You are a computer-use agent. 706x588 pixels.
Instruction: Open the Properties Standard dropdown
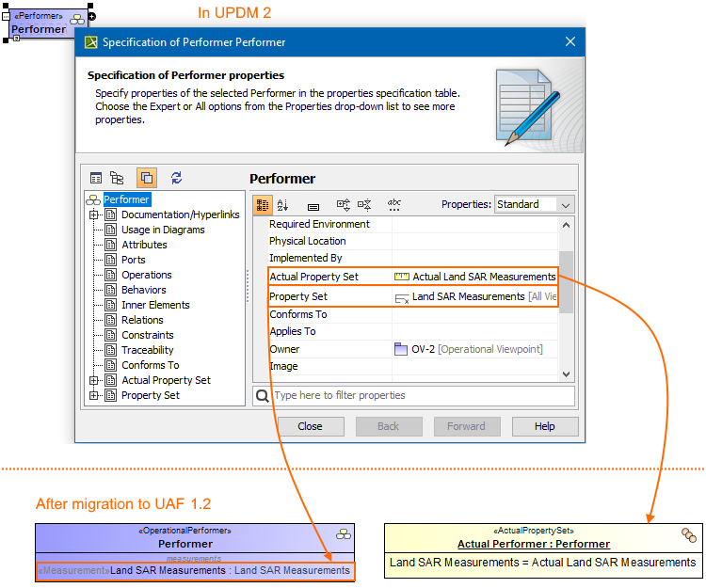pyautogui.click(x=534, y=205)
